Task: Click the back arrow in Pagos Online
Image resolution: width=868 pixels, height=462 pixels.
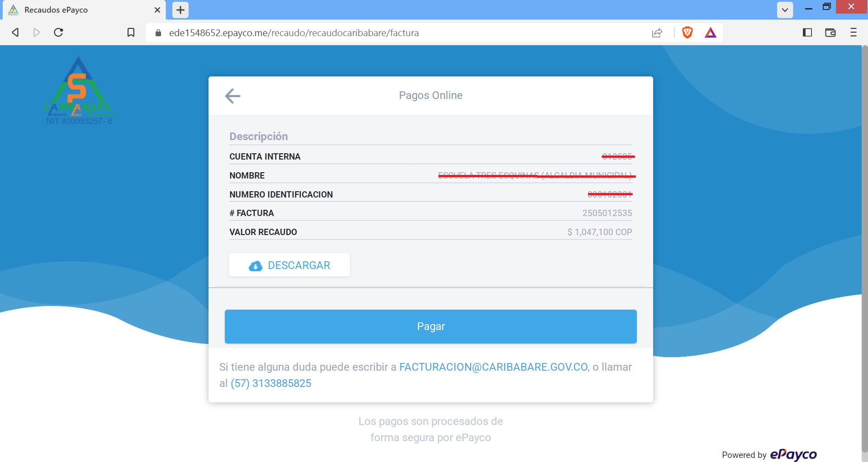Action: tap(232, 96)
